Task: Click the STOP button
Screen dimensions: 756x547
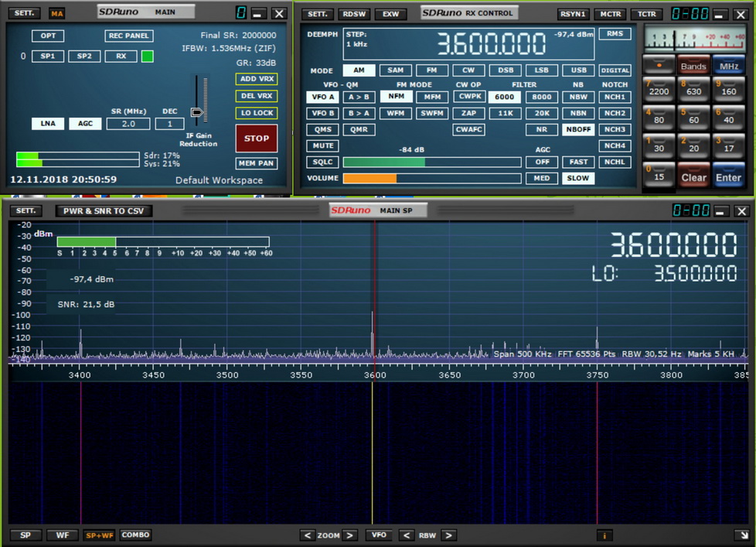Action: [x=257, y=138]
